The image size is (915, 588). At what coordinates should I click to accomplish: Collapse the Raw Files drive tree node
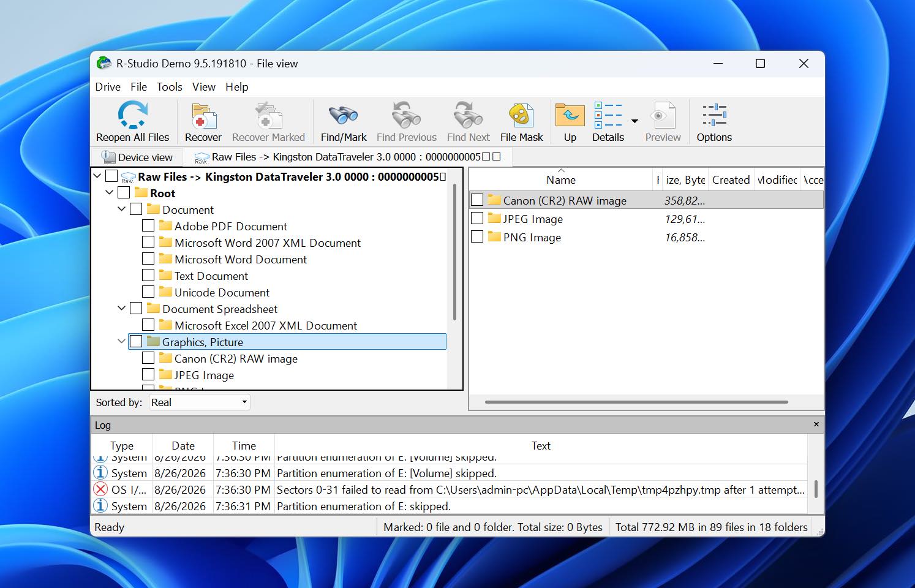tap(97, 176)
